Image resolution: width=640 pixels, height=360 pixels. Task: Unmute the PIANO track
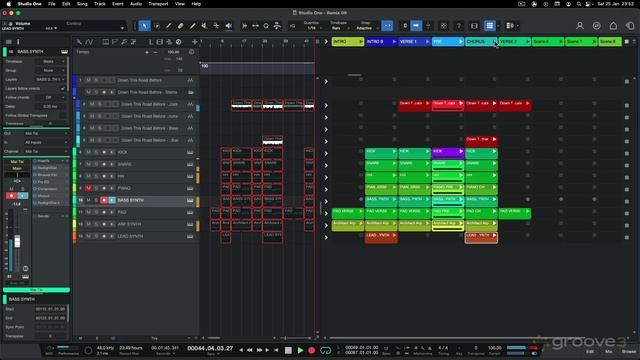tap(88, 188)
